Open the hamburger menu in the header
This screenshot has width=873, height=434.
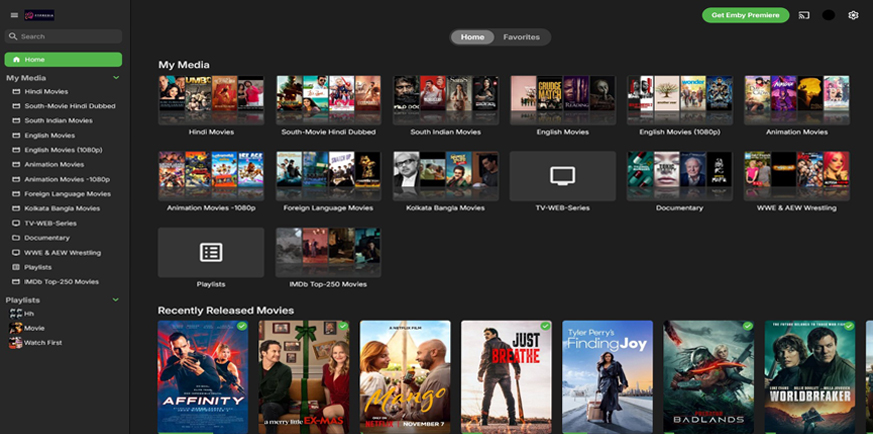pos(13,16)
